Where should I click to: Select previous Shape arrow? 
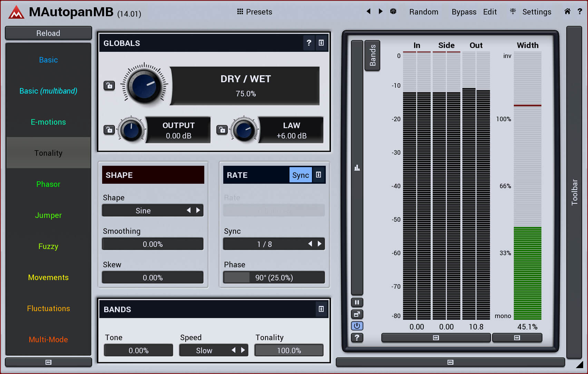click(x=189, y=210)
